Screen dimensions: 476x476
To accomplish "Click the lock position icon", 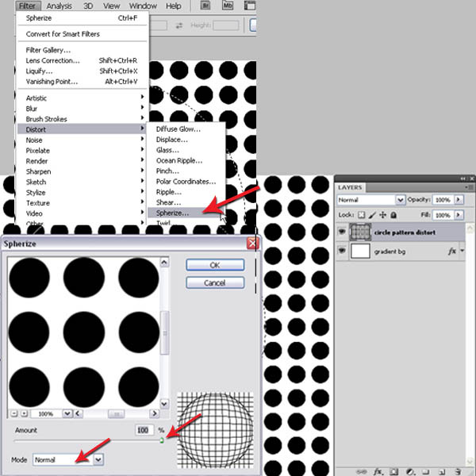I will (x=384, y=215).
